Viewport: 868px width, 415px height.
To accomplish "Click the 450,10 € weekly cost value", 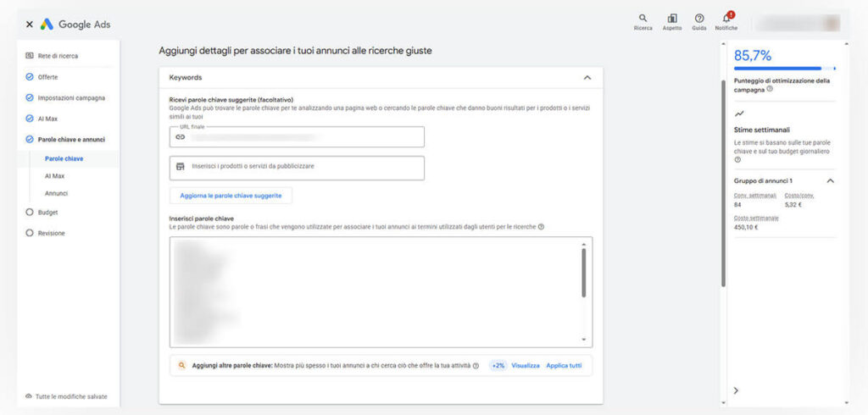I will point(746,227).
